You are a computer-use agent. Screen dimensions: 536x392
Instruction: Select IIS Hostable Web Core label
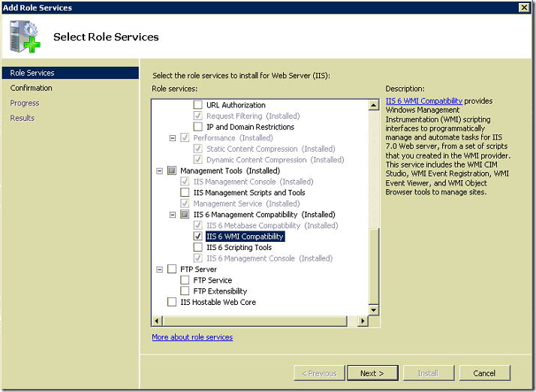click(x=218, y=302)
